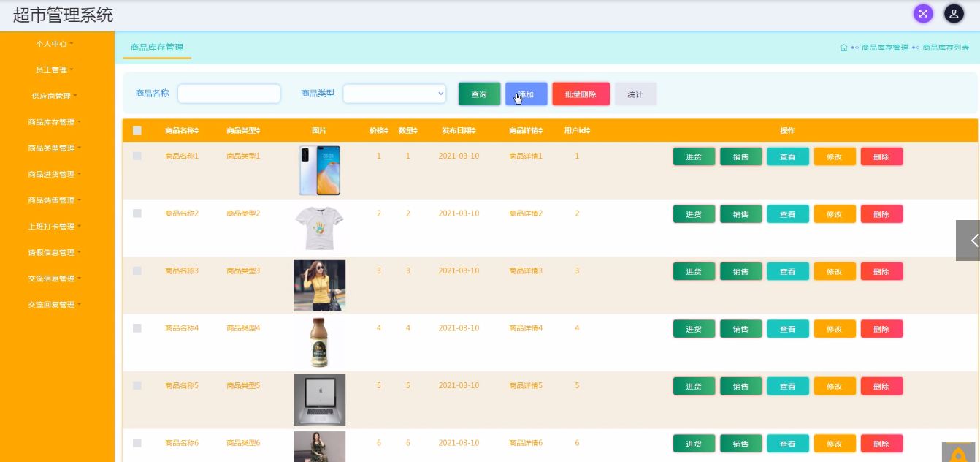The width and height of the screenshot is (980, 462).
Task: Click the red 批量删除 button
Action: click(x=581, y=94)
